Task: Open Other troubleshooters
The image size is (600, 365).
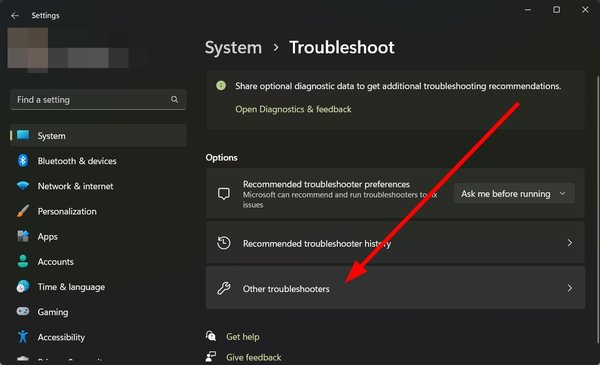Action: click(x=395, y=288)
